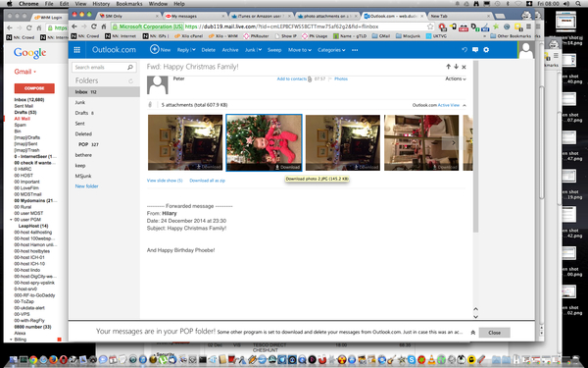
Task: Open the MSjunk folder
Action: pyautogui.click(x=104, y=176)
